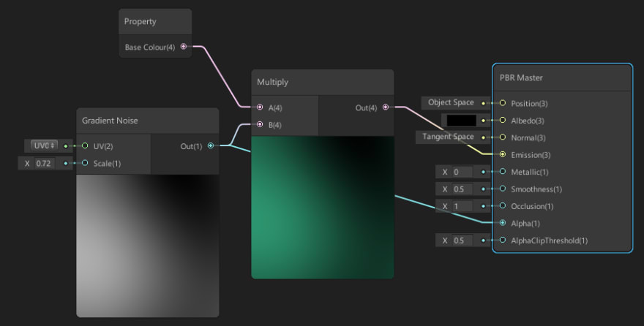This screenshot has width=644, height=326.
Task: Click the black Albedo color swatch
Action: click(461, 120)
